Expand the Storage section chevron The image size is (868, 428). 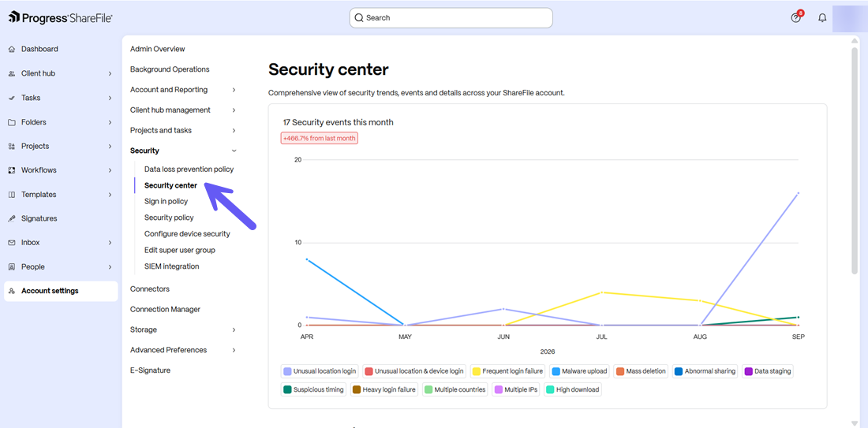pyautogui.click(x=234, y=329)
